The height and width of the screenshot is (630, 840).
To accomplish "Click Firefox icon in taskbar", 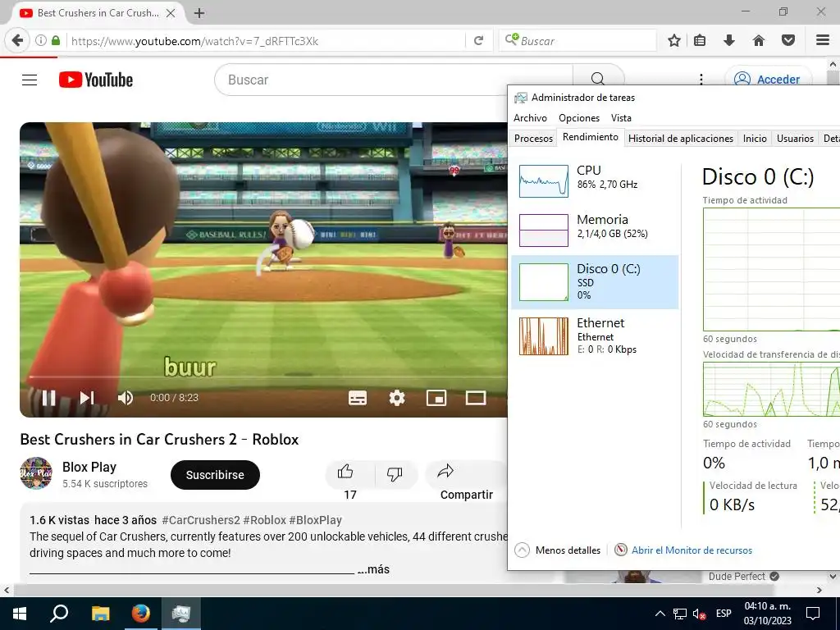I will (140, 614).
